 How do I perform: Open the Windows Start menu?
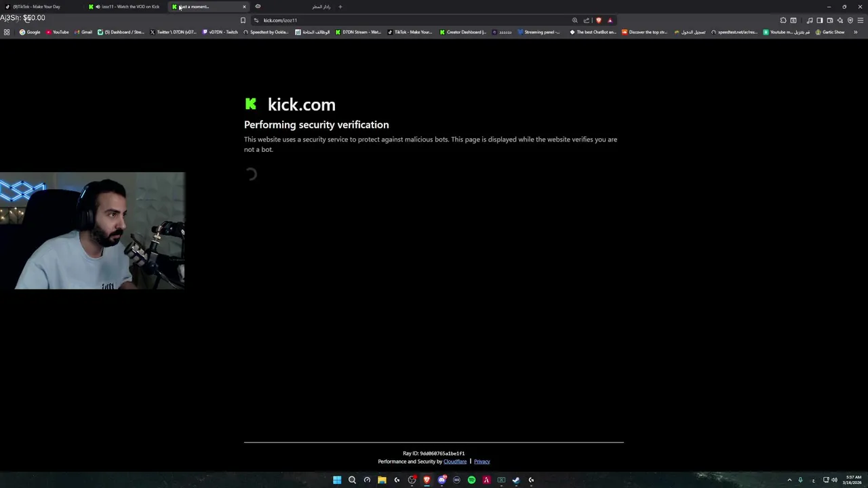pos(337,480)
